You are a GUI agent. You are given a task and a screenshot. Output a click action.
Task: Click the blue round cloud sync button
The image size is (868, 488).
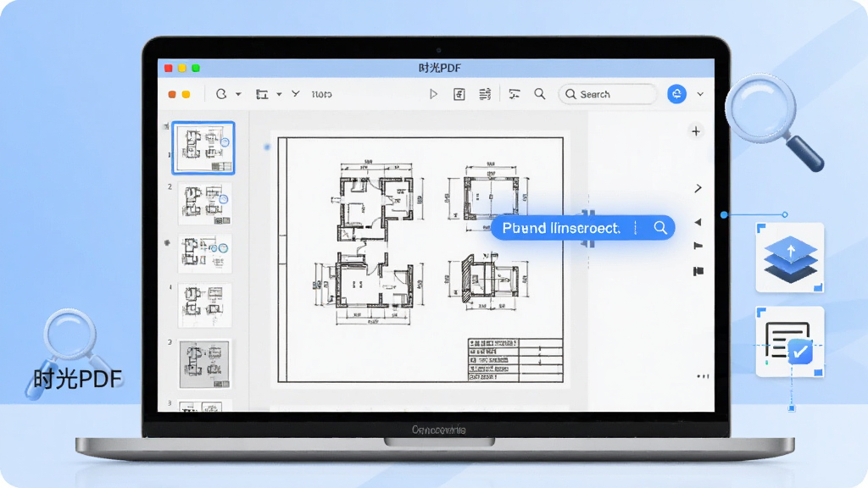(676, 94)
